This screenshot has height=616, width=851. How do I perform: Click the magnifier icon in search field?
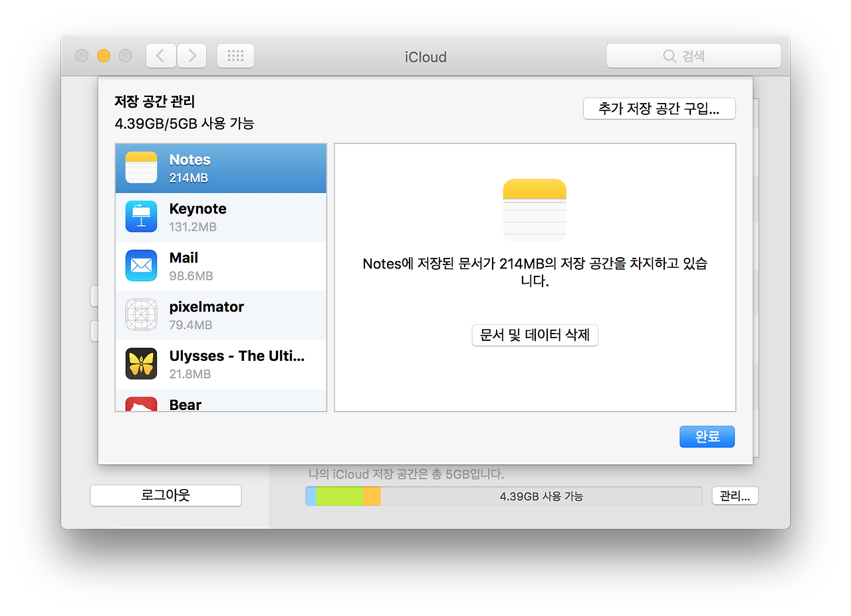(x=669, y=56)
